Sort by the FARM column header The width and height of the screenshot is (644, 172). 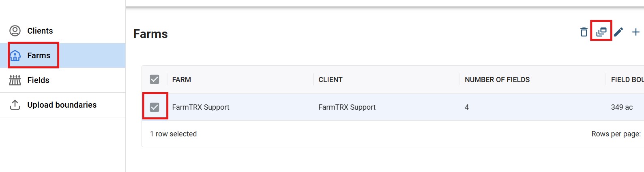[x=182, y=80]
